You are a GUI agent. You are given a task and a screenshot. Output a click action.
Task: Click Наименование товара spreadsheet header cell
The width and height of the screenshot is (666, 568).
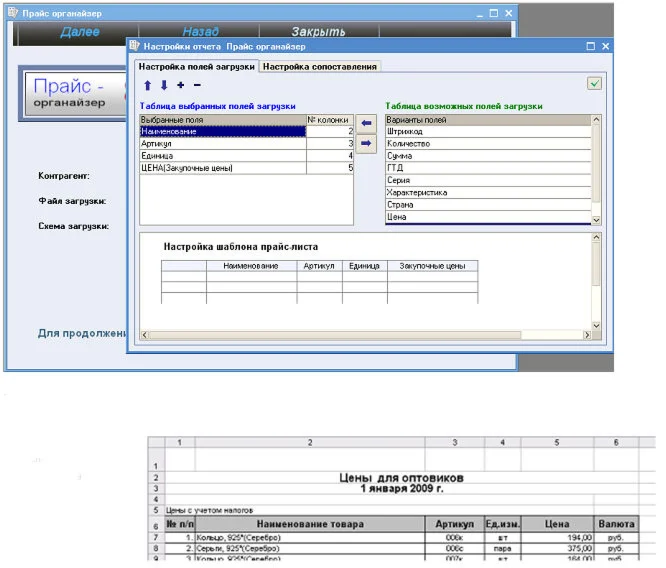pyautogui.click(x=310, y=524)
